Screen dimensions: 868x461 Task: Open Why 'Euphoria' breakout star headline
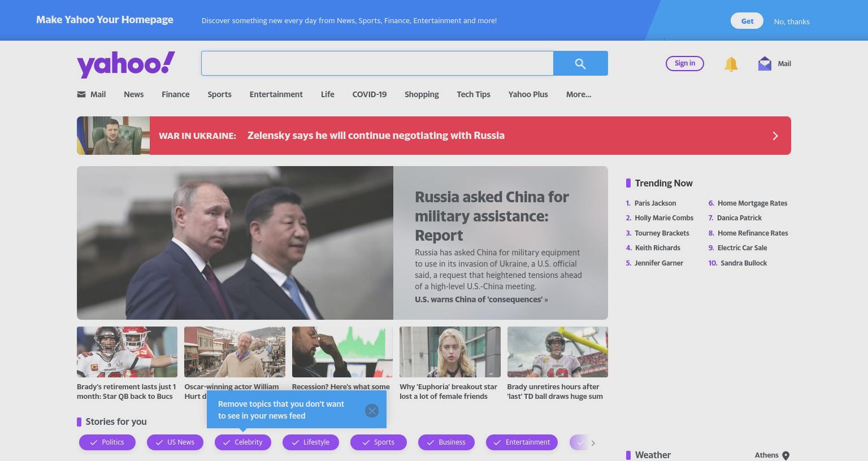[x=448, y=392]
